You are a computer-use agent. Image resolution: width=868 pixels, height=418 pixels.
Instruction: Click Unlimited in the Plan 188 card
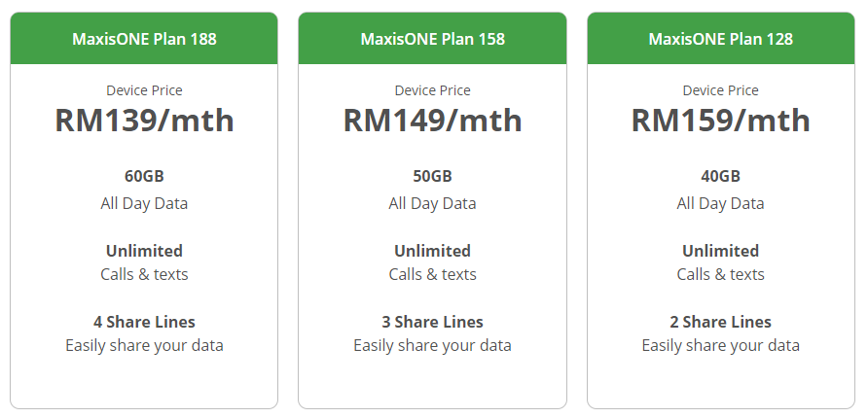click(x=144, y=251)
